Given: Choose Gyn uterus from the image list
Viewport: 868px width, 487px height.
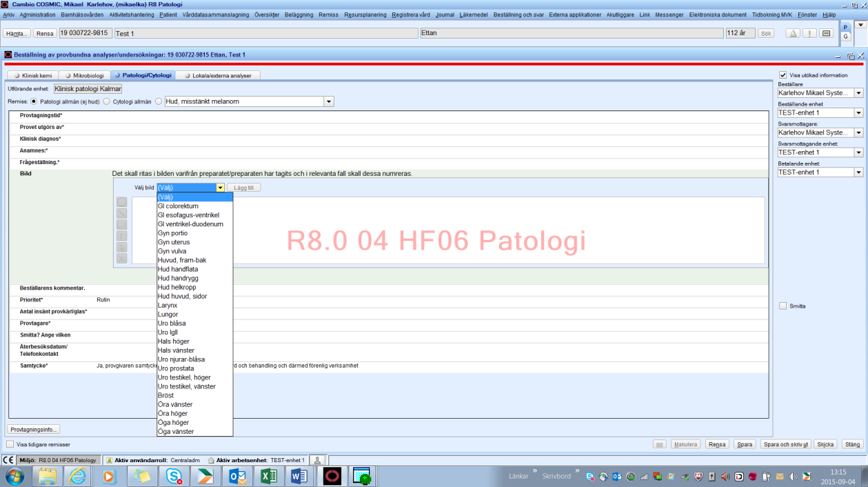Looking at the screenshot, I should pyautogui.click(x=194, y=242).
